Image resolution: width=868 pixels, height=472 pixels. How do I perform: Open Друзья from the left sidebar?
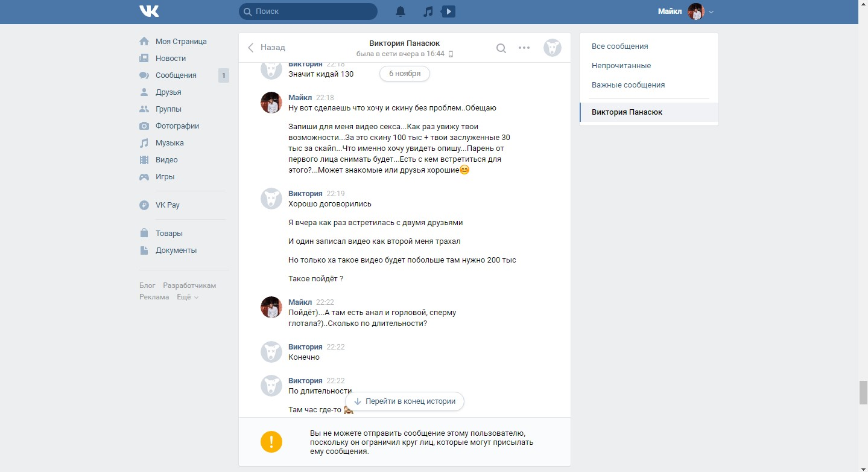pyautogui.click(x=168, y=92)
